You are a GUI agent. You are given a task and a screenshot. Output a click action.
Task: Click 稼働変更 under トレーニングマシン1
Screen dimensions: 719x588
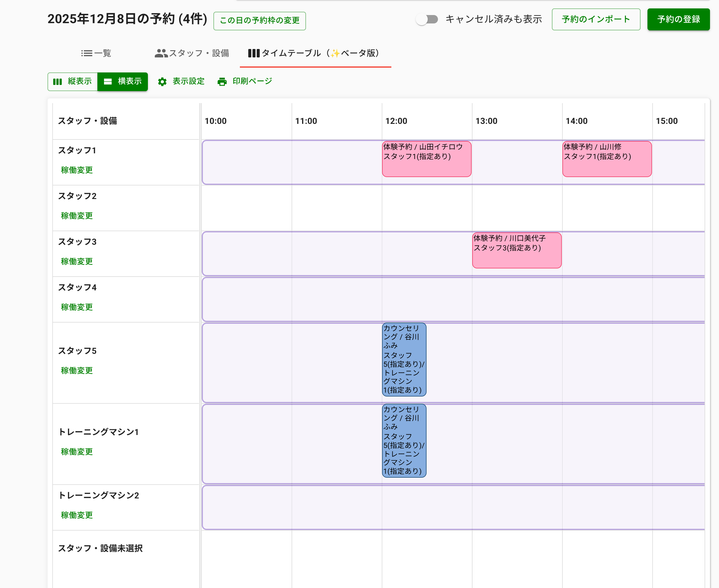click(x=77, y=452)
